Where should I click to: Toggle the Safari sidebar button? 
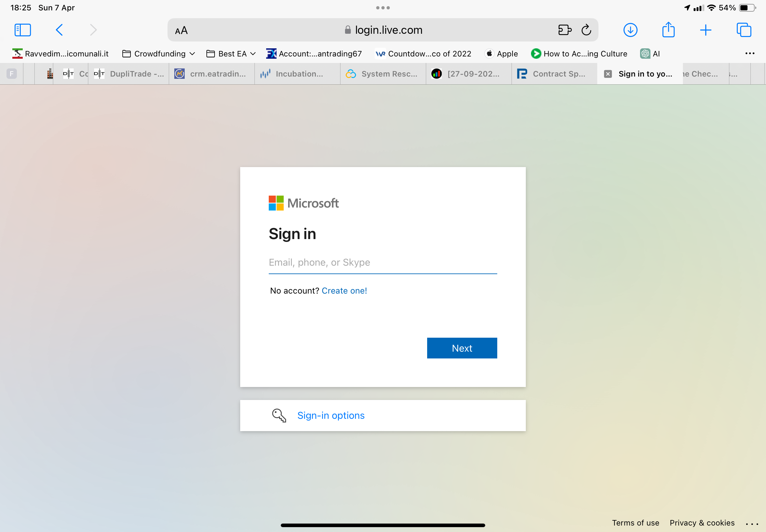[x=23, y=30]
